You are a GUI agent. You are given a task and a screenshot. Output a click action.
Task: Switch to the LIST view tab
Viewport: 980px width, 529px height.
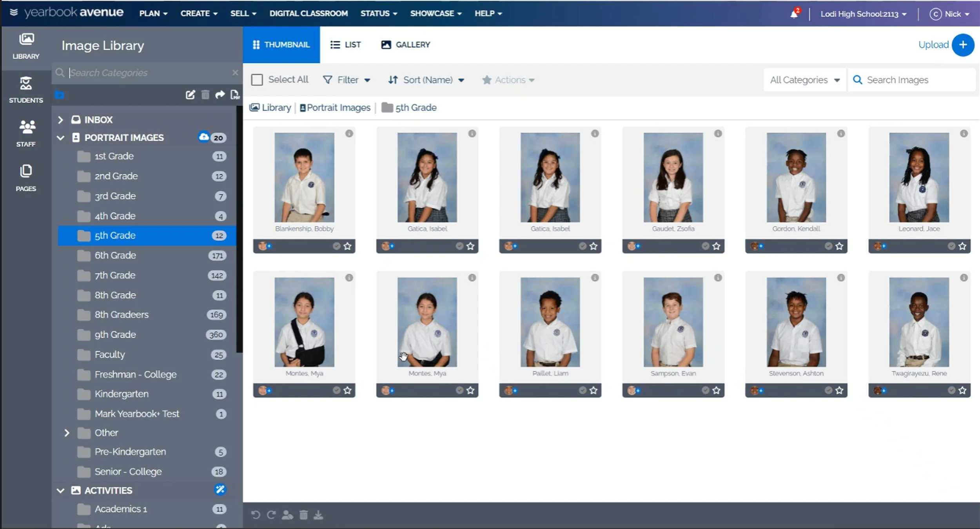click(345, 45)
